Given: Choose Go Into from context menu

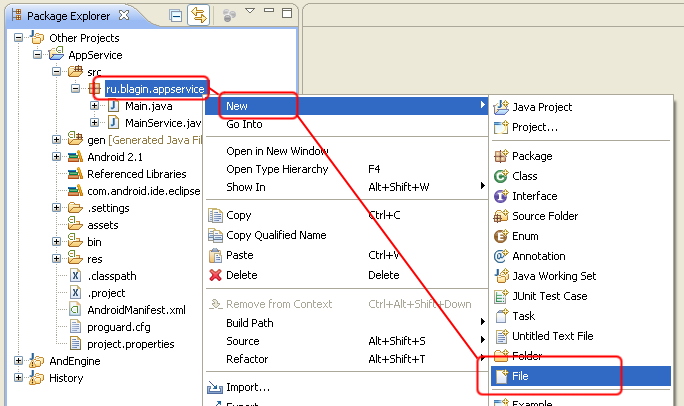Looking at the screenshot, I should click(346, 124).
